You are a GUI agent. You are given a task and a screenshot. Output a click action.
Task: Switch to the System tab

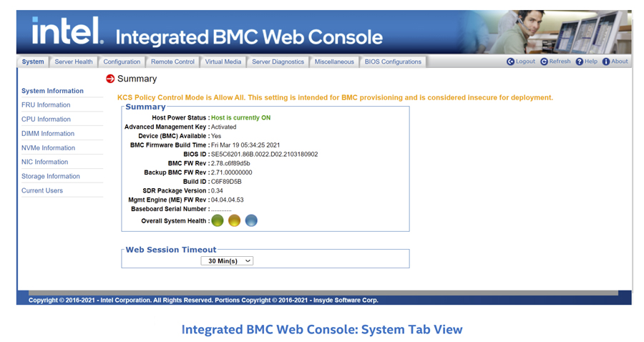click(33, 62)
